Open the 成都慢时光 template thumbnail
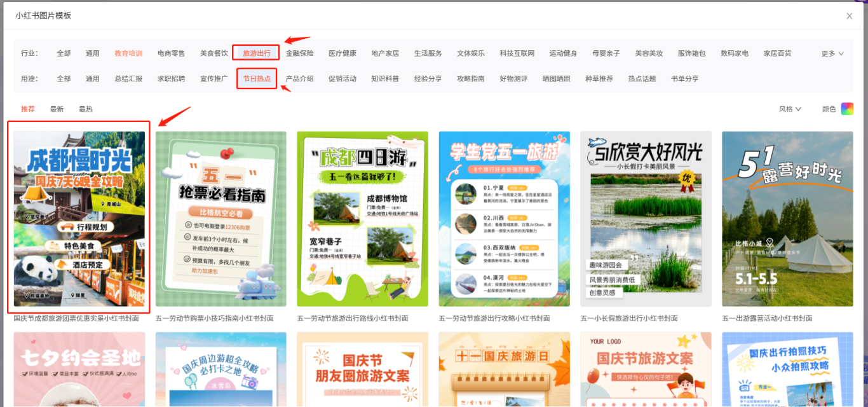The height and width of the screenshot is (407, 868). click(x=79, y=219)
